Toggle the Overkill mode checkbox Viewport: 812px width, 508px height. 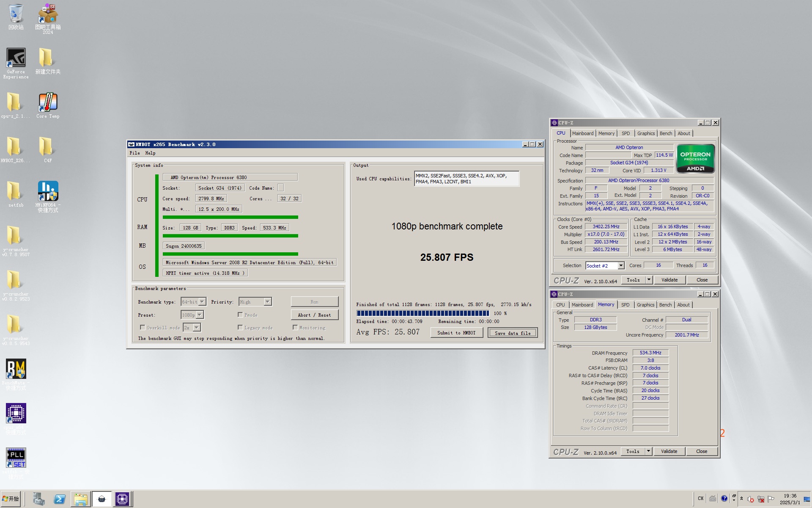point(143,327)
